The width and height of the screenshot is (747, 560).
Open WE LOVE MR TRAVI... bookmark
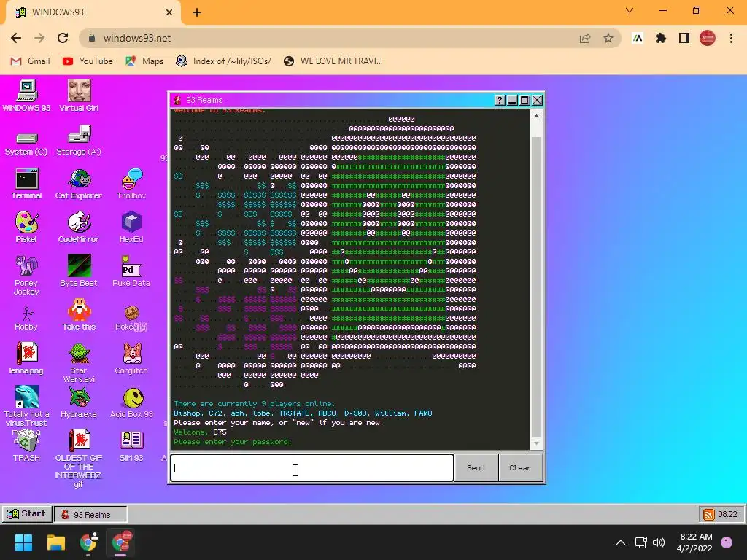tap(333, 61)
